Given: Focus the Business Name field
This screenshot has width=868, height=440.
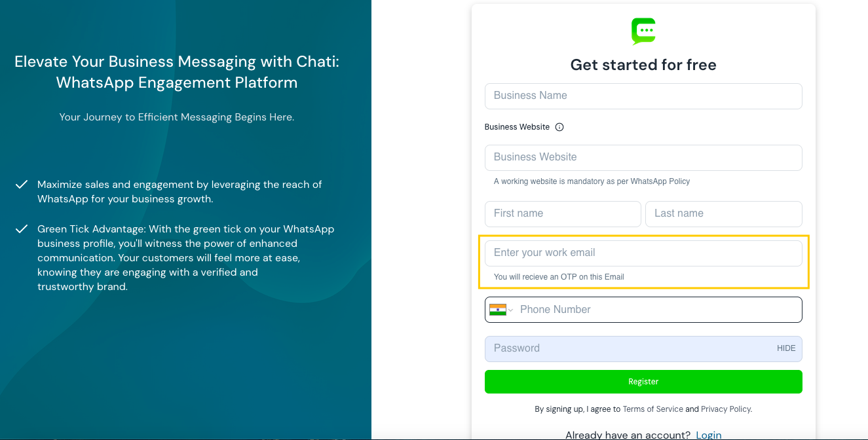Looking at the screenshot, I should pyautogui.click(x=643, y=96).
